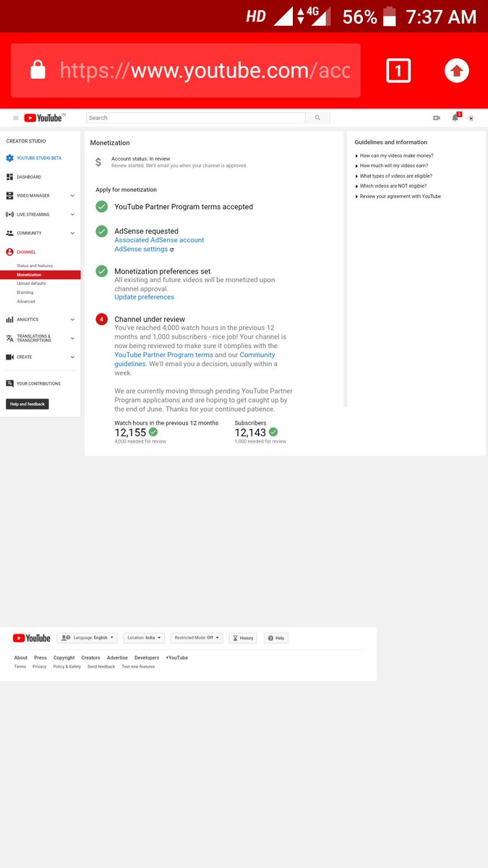Select Branding under Channel
This screenshot has width=488, height=868.
click(25, 293)
